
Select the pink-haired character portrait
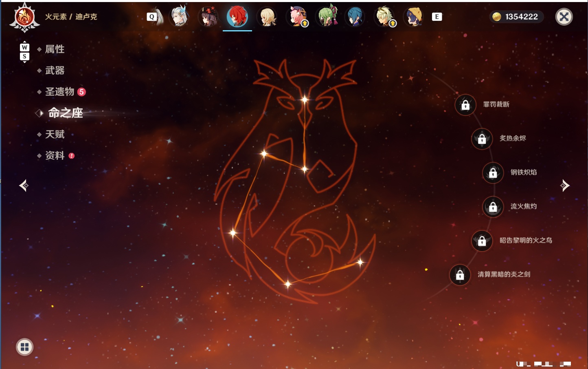(297, 17)
